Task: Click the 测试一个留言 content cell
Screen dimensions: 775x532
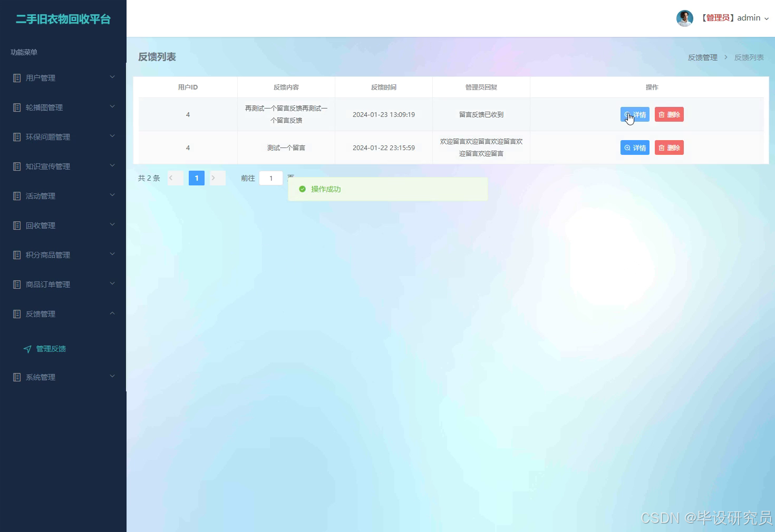Action: pos(286,147)
